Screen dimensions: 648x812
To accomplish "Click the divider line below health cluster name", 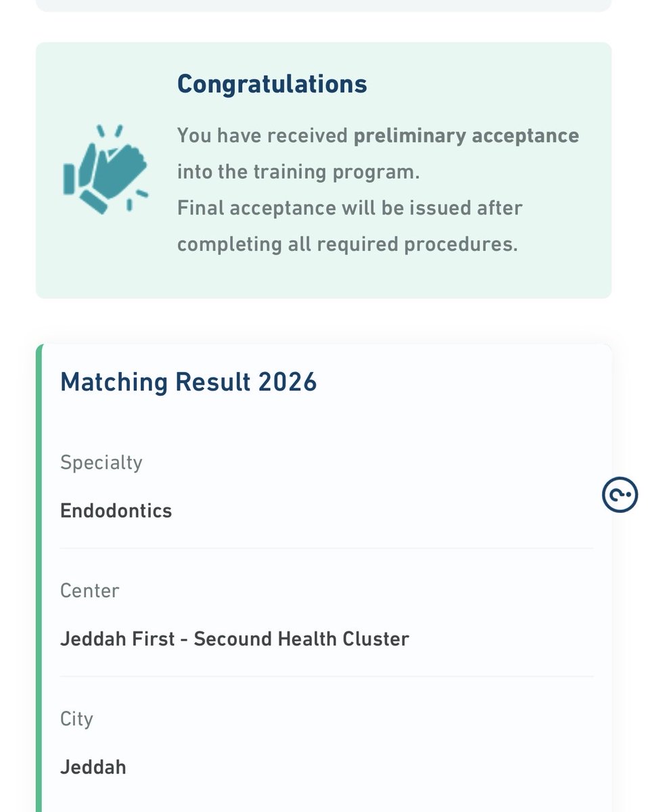I will [327, 677].
